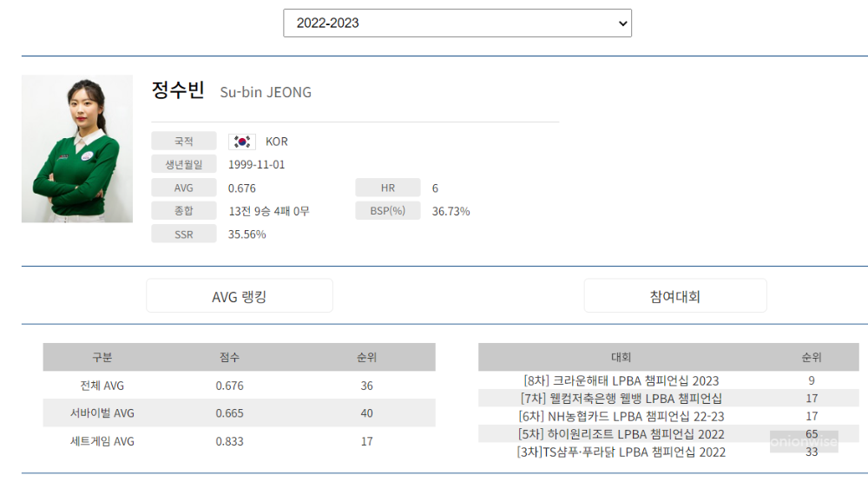The height and width of the screenshot is (482, 868).
Task: Click the 전체 AVG rank 36
Action: point(366,386)
